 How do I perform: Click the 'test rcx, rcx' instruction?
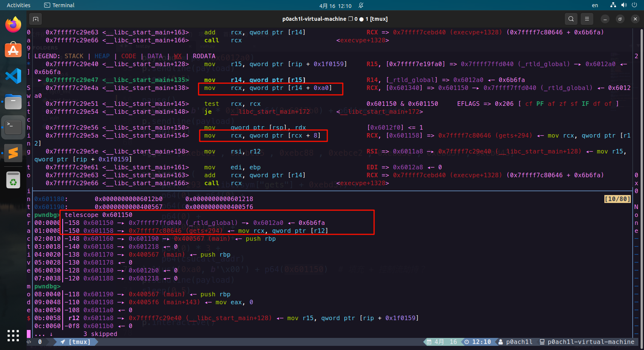point(232,104)
